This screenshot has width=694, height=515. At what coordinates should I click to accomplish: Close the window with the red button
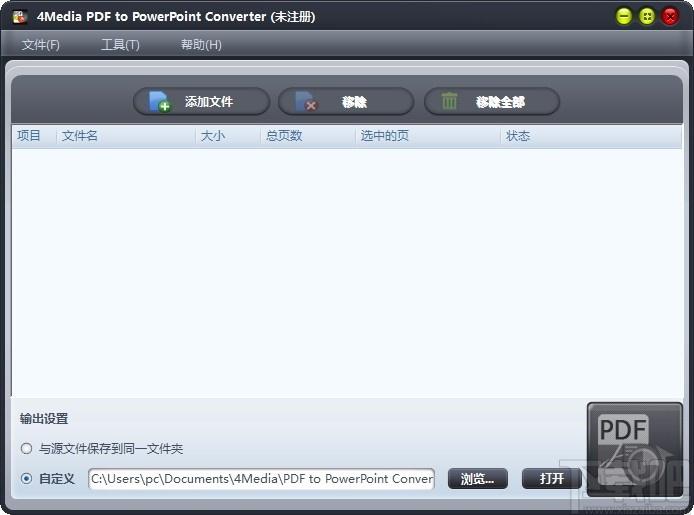[x=670, y=17]
